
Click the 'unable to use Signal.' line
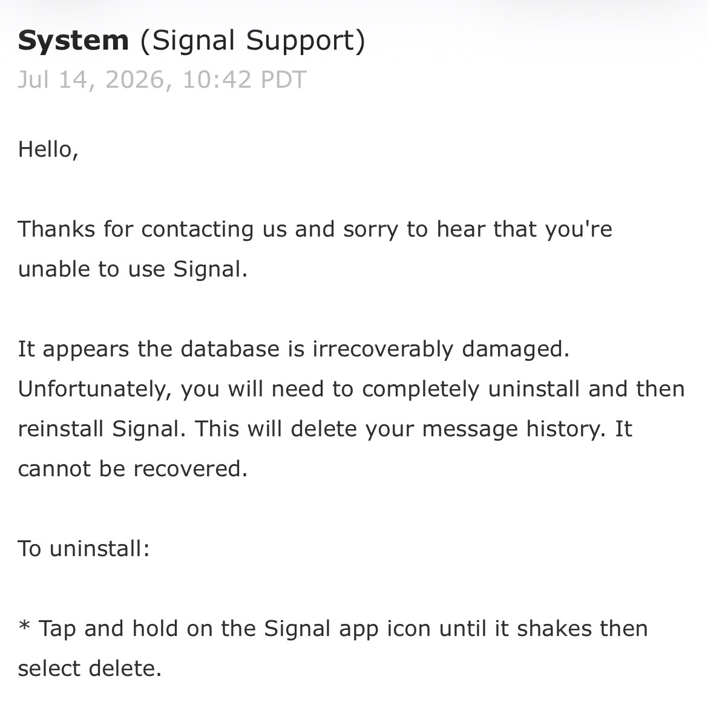(133, 269)
